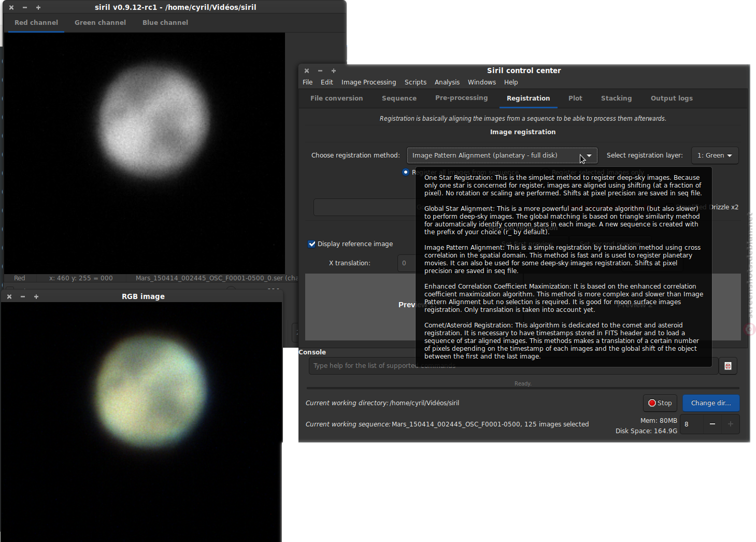
Task: Switch to the Stacking tab
Action: 617,98
